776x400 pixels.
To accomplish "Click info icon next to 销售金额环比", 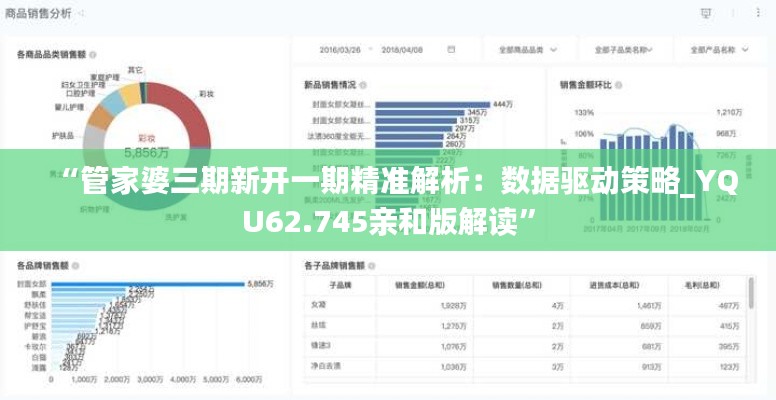I will pyautogui.click(x=618, y=85).
